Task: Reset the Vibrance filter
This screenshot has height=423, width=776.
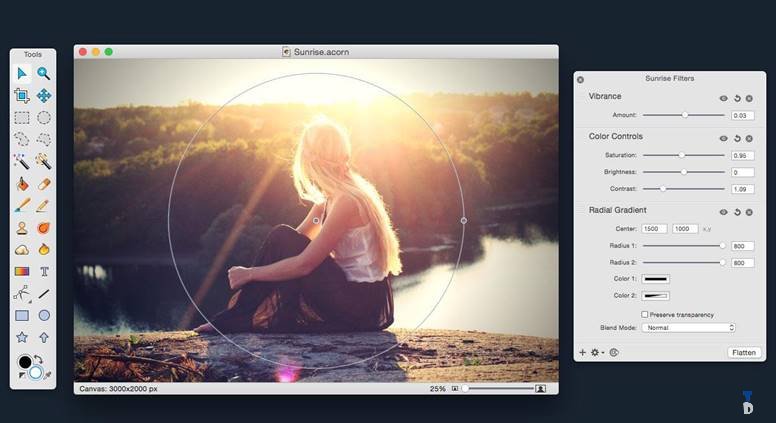Action: click(737, 98)
